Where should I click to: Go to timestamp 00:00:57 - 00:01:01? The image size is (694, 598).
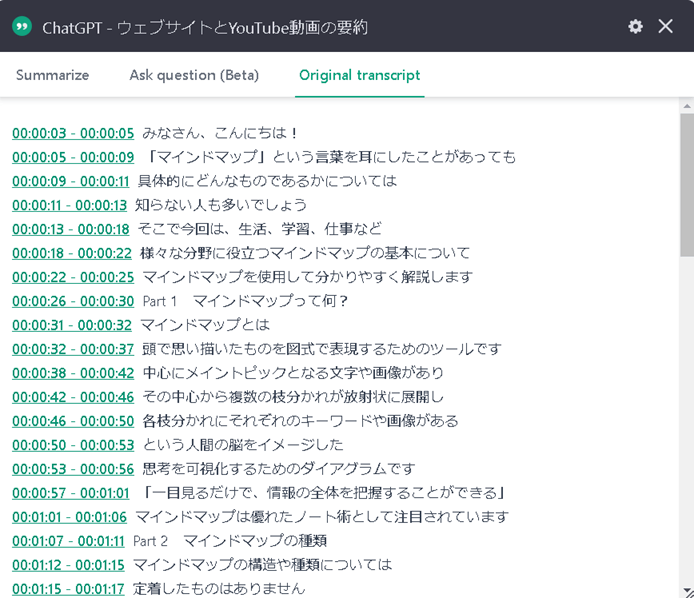pyautogui.click(x=70, y=493)
